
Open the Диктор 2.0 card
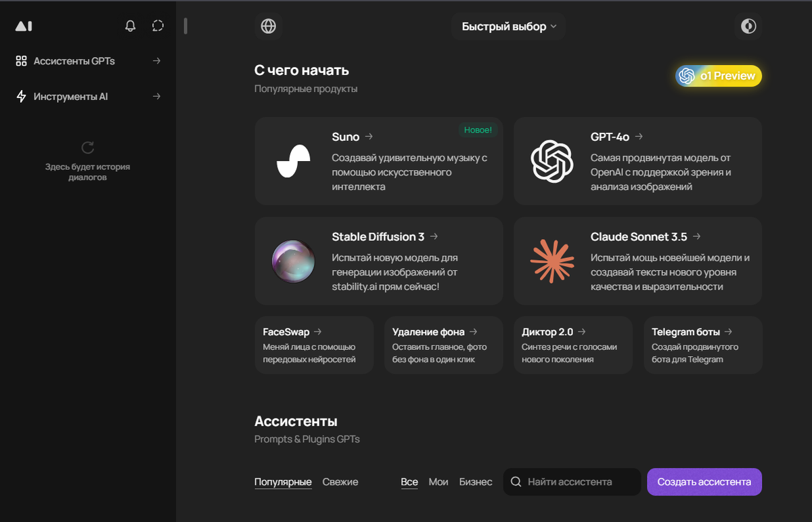(573, 345)
